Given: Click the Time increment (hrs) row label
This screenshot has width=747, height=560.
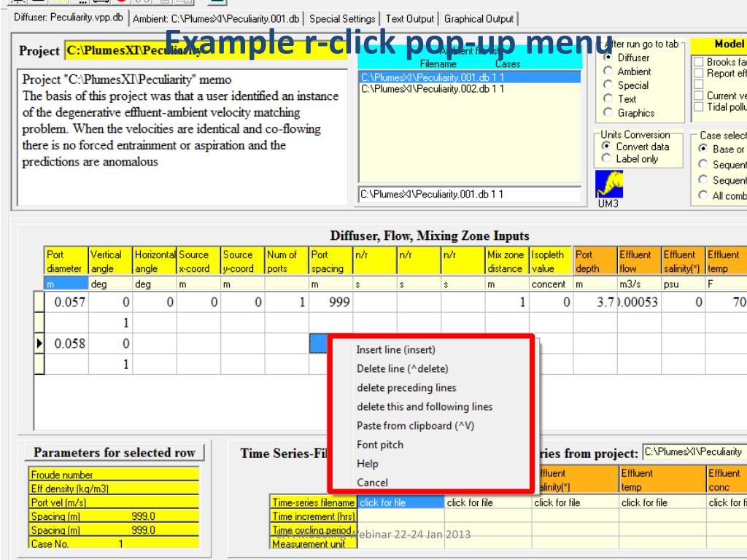Looking at the screenshot, I should tap(314, 516).
